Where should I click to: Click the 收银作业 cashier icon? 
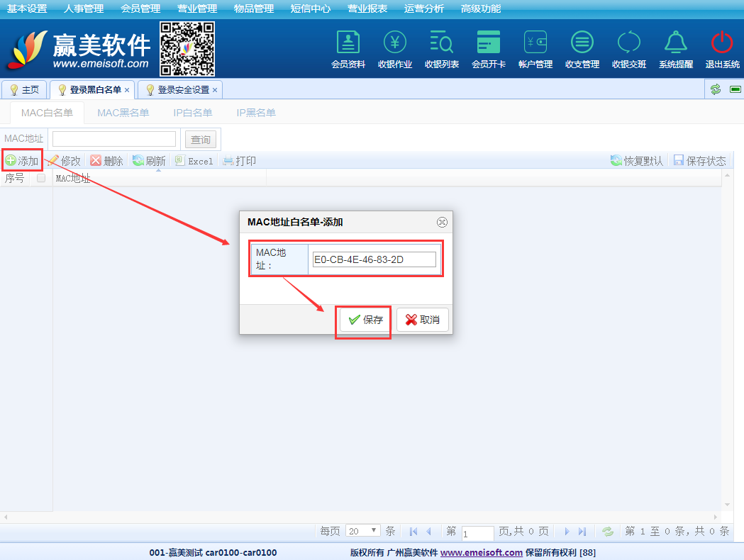coord(395,44)
